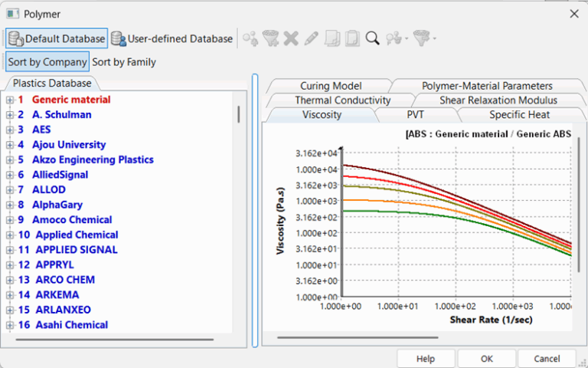This screenshot has width=588, height=368.
Task: Expand the Akzo Engineering Plastics node
Action: 10,160
